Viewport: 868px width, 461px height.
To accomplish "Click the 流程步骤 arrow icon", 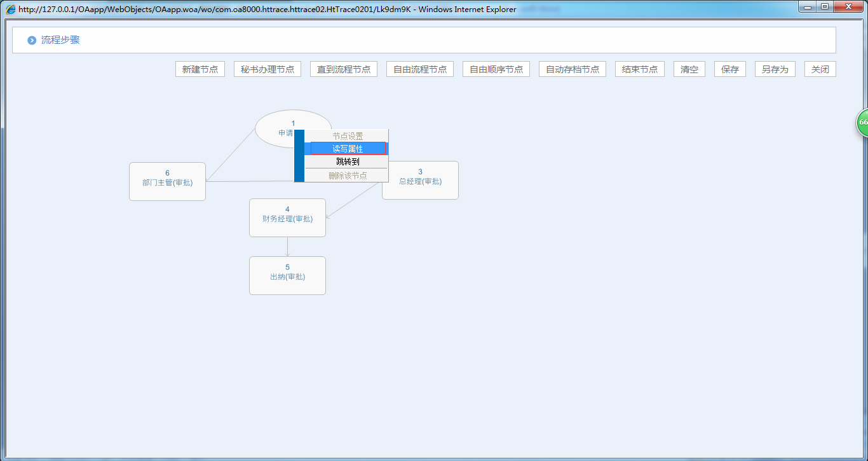I will click(32, 41).
